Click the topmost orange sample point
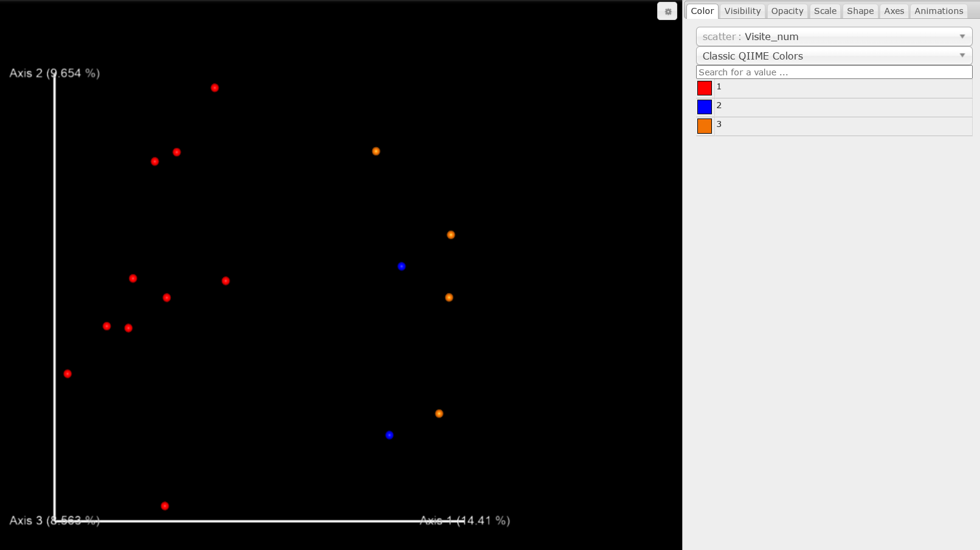This screenshot has height=550, width=980. tap(376, 151)
